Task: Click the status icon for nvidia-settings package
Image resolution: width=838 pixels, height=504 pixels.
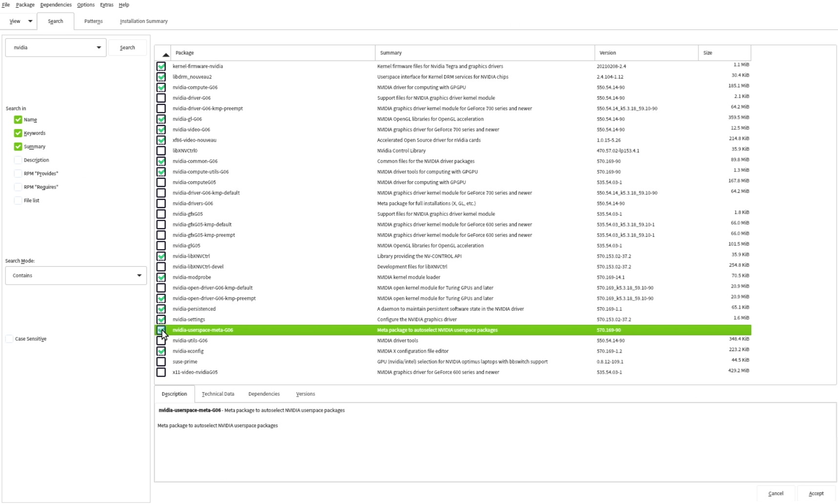Action: pos(161,320)
